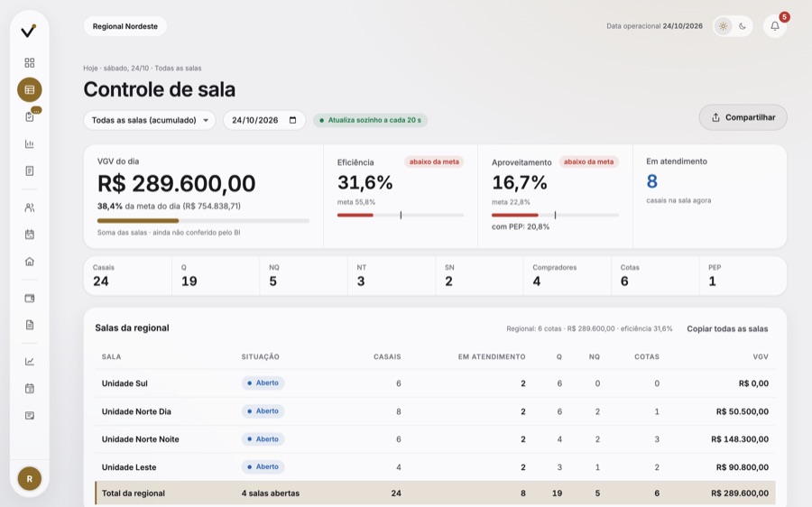Open the wallet sidebar icon
Screen dimensions: 812x507
coord(30,299)
